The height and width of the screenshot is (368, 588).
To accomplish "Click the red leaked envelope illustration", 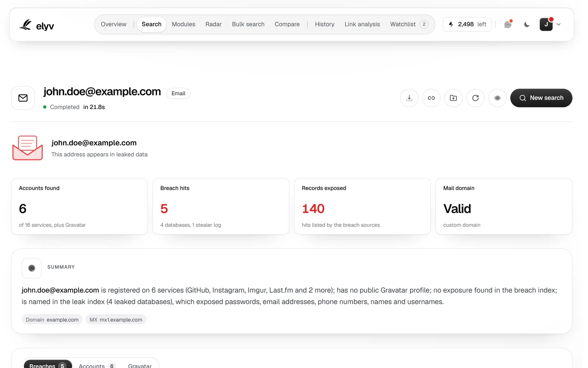I will (28, 148).
